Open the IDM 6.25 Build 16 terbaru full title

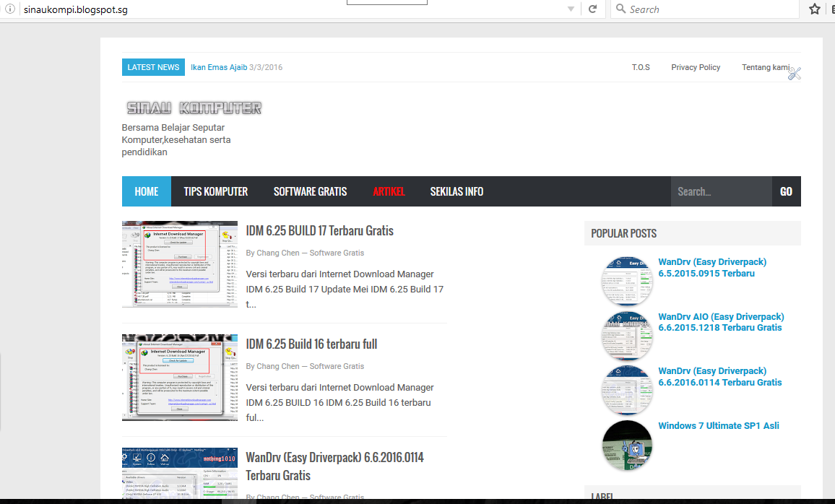coord(311,344)
